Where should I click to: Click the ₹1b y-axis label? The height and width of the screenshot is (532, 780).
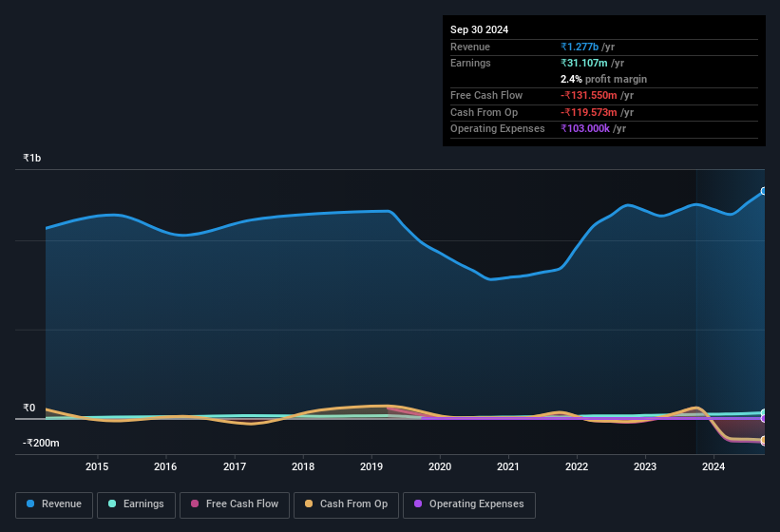click(x=32, y=158)
